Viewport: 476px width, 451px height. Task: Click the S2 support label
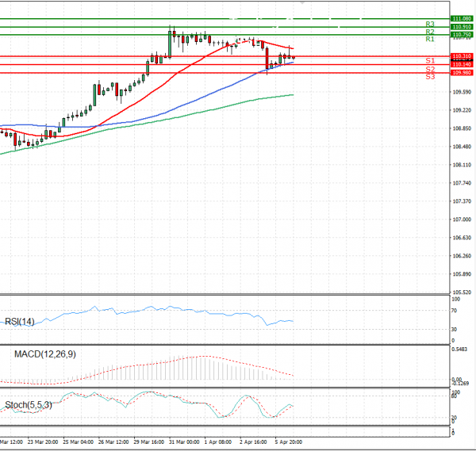[x=429, y=70]
